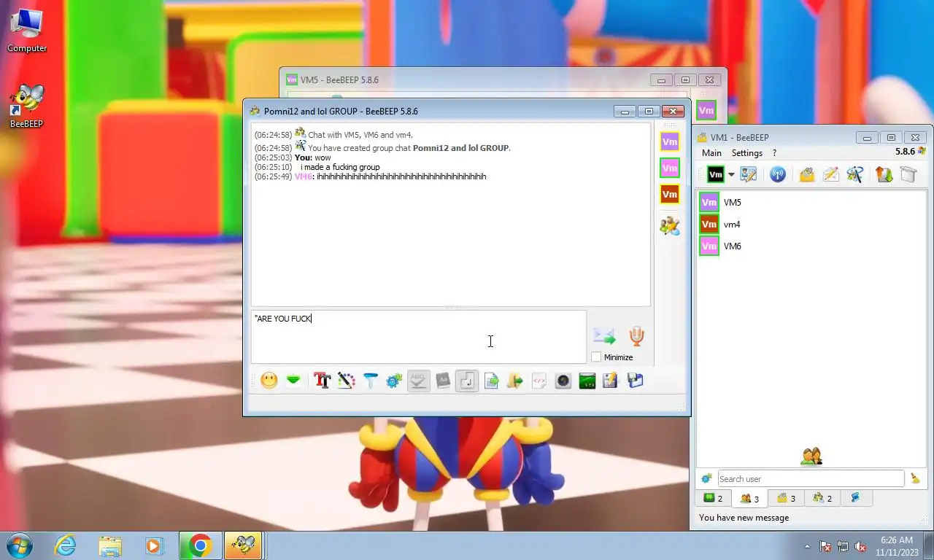934x560 pixels.
Task: Open the ? help menu
Action: click(774, 153)
